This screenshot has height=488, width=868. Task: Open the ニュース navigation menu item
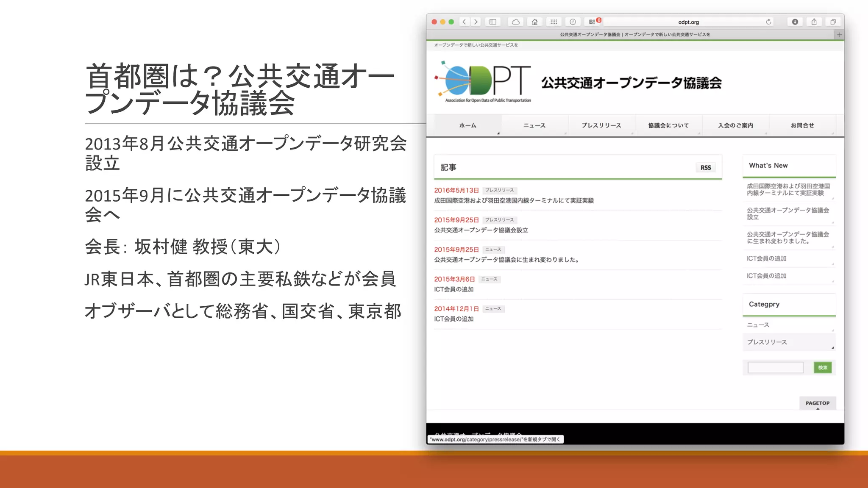point(534,125)
